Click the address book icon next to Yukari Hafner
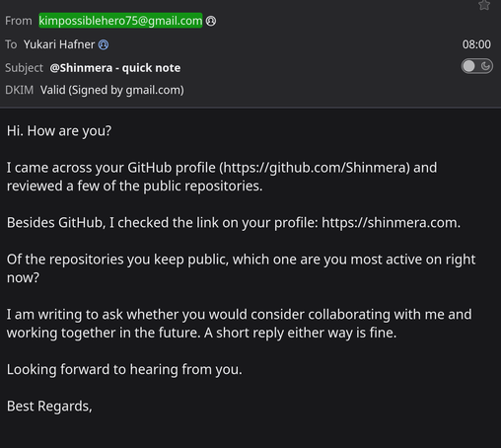This screenshot has height=448, width=501. 104,44
